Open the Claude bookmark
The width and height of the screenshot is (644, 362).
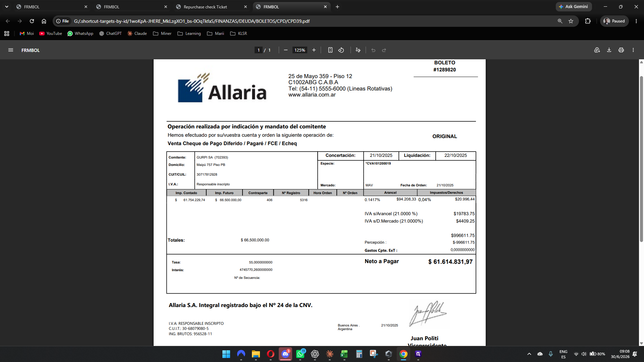[x=137, y=34]
